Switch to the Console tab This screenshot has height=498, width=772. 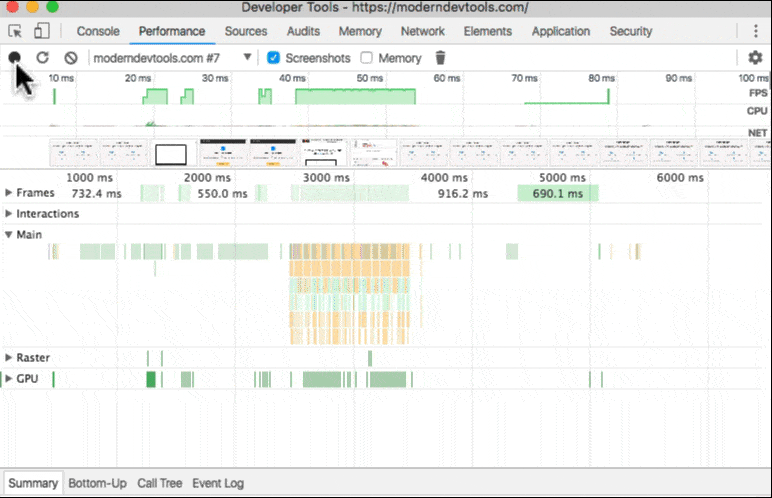pyautogui.click(x=98, y=32)
